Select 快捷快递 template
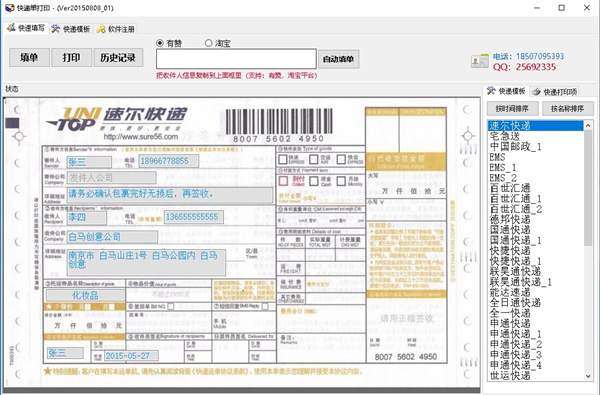The width and height of the screenshot is (600, 395). click(536, 251)
